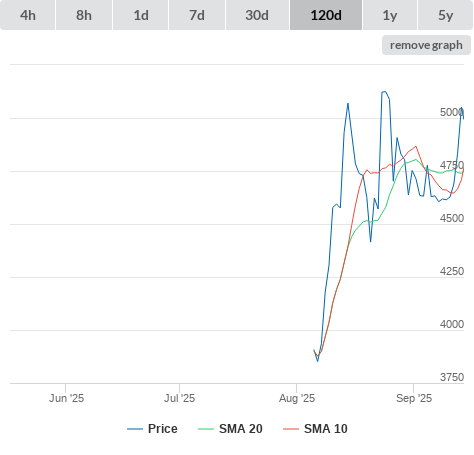Click the Sep '25 axis label
This screenshot has width=474, height=455.
414,398
